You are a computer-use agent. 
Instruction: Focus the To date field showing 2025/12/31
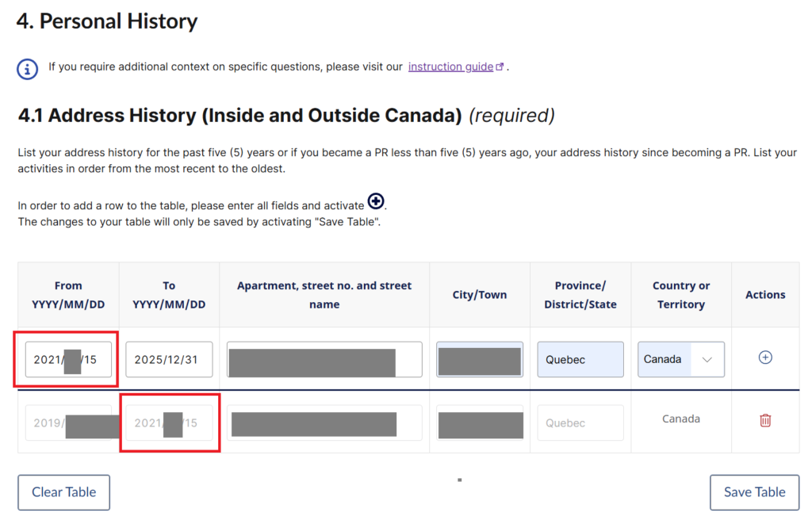pos(169,359)
